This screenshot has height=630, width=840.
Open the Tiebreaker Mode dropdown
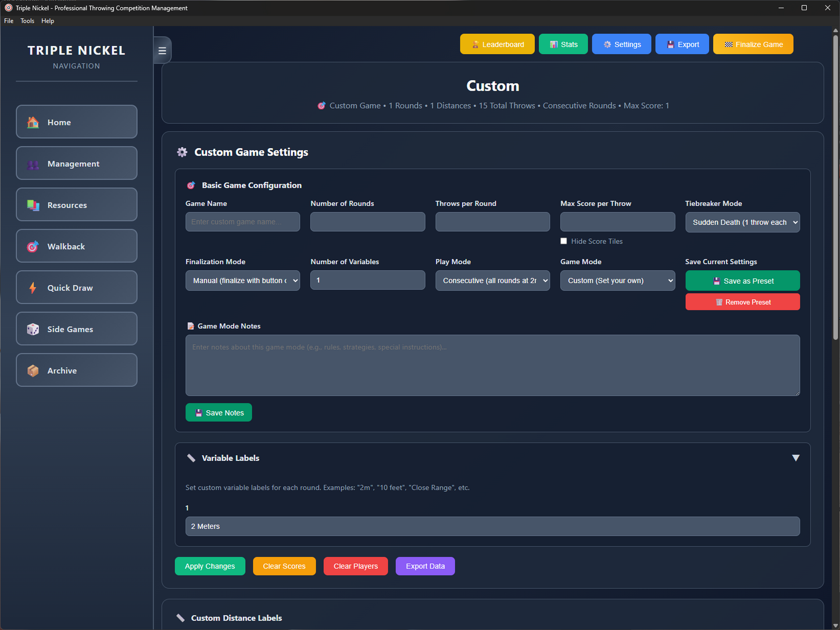pyautogui.click(x=742, y=223)
